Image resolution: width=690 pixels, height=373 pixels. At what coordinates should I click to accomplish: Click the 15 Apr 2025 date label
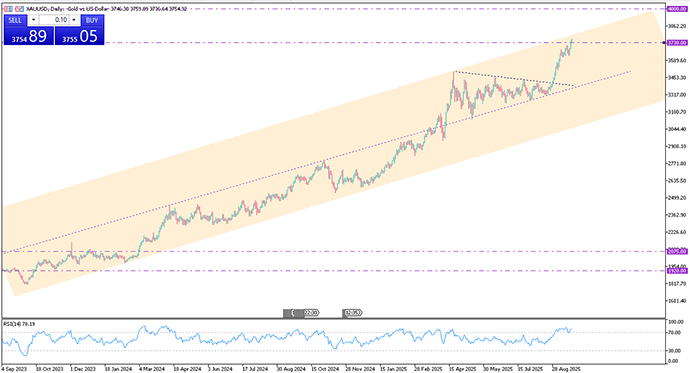[462, 369]
